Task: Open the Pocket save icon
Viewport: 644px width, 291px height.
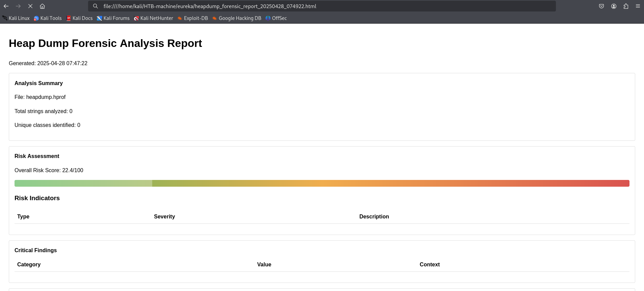Action: (601, 6)
